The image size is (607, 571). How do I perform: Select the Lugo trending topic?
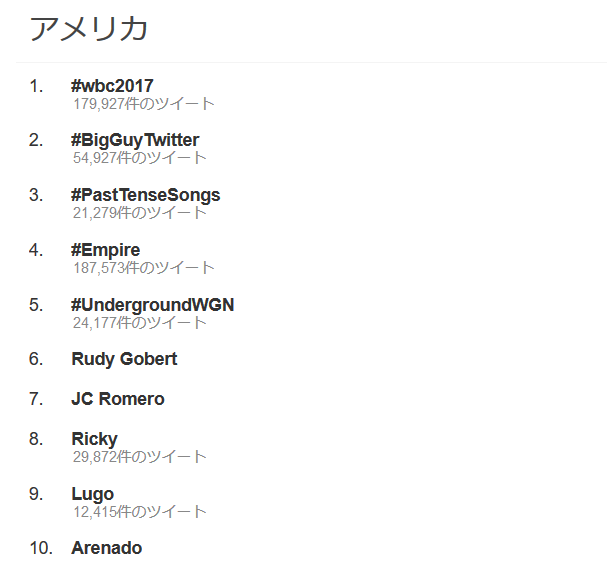click(93, 494)
